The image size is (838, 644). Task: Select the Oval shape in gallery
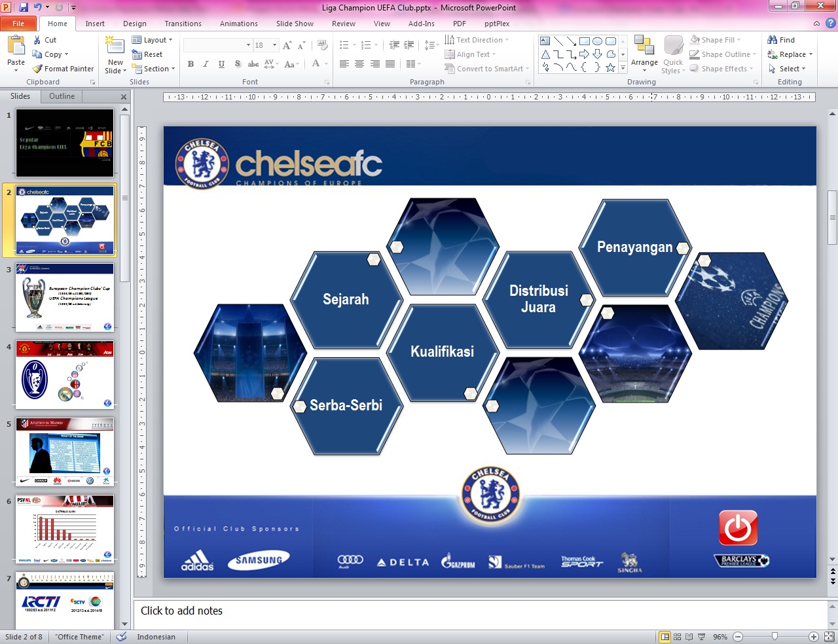pos(598,41)
